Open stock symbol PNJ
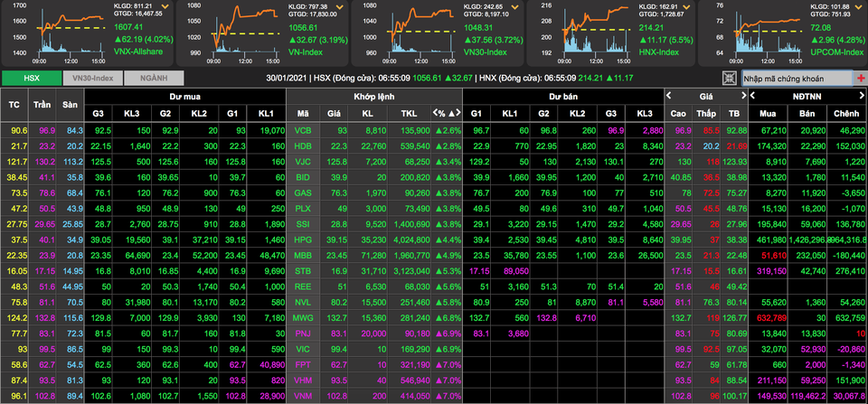Image resolution: width=868 pixels, height=404 pixels. click(x=302, y=334)
